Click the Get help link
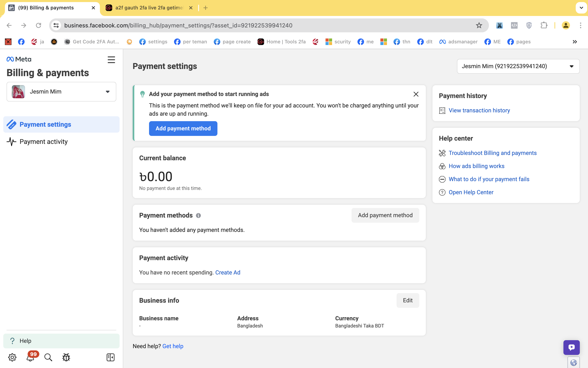Screen dimensions: 588x368 pos(173,346)
